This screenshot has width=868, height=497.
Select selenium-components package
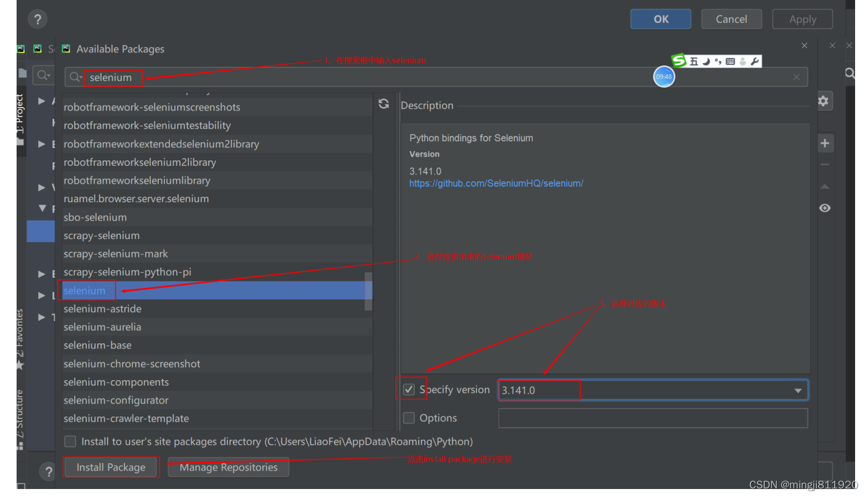(217, 382)
